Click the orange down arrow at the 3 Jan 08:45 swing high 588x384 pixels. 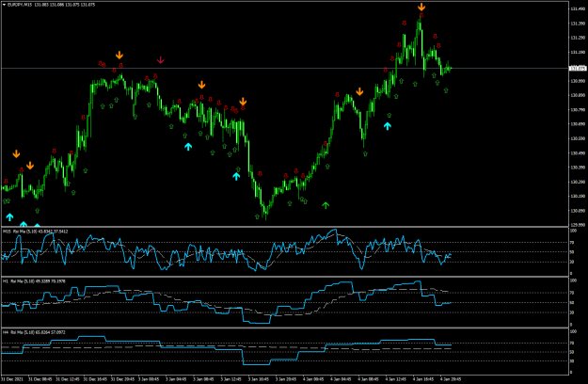(201, 85)
